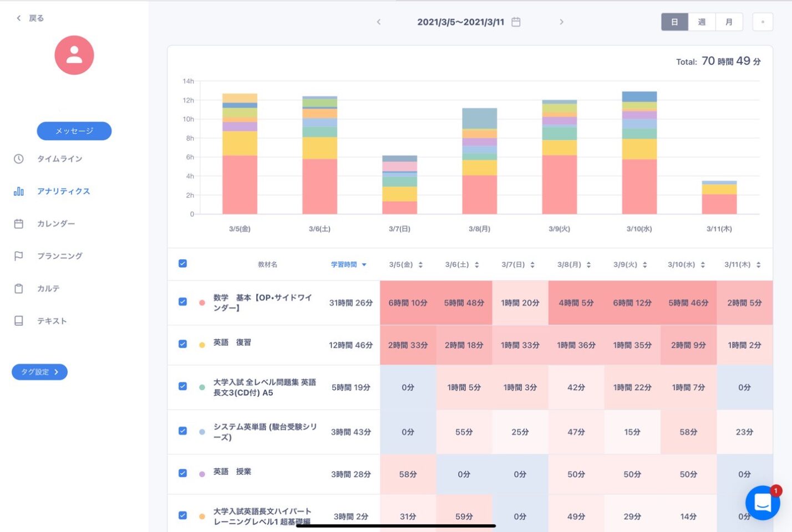
Task: Switch to the 週 view tab
Action: (x=702, y=22)
